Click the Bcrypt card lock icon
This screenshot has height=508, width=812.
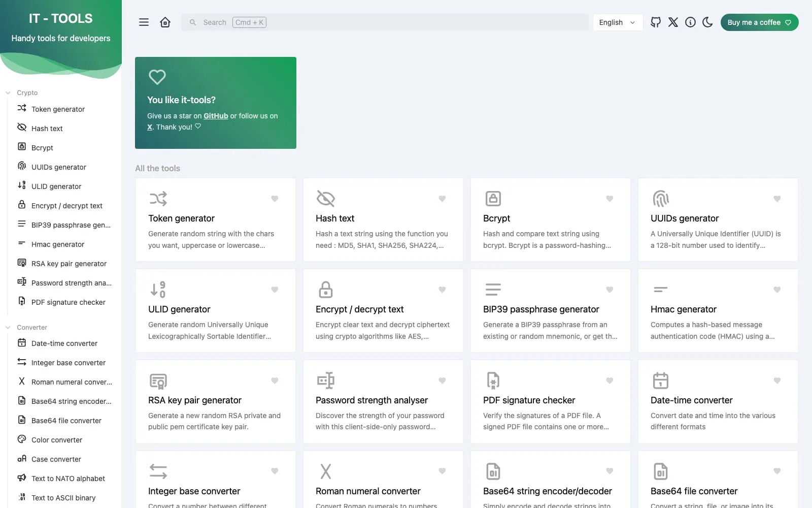(493, 199)
